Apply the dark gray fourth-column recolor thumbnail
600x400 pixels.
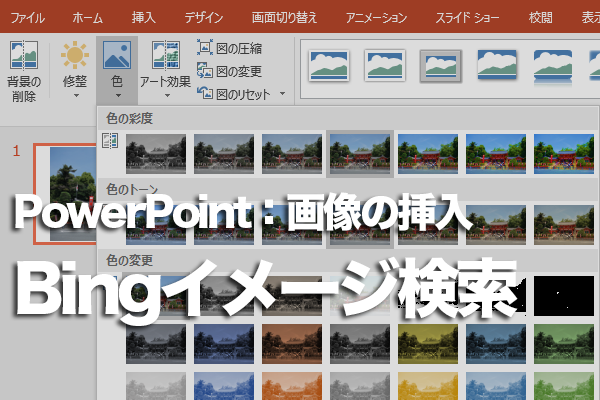(360, 344)
